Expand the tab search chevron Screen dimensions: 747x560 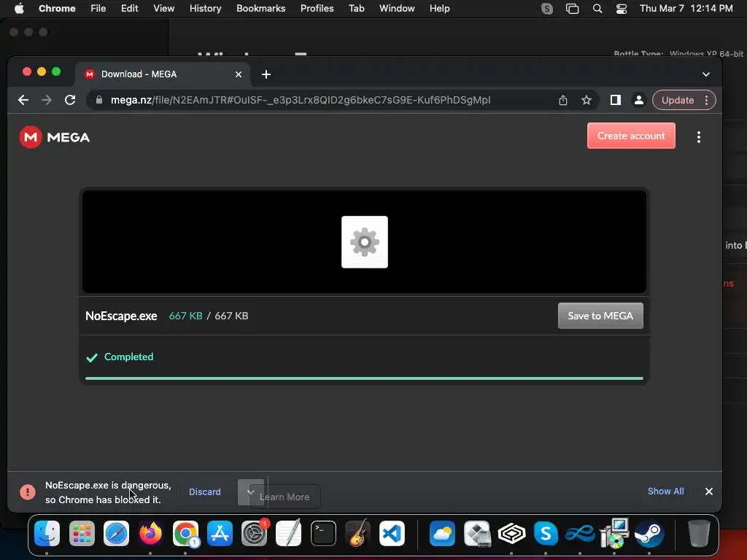click(x=705, y=74)
